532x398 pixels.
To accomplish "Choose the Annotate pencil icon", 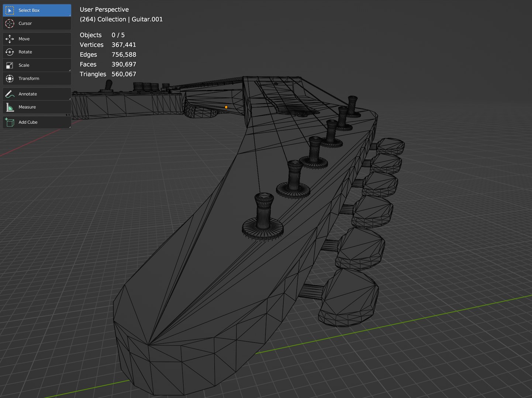I will pos(10,94).
